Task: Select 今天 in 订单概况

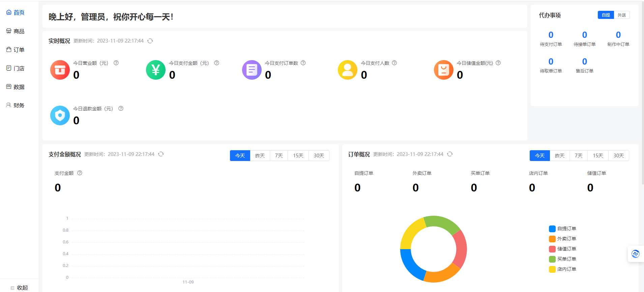Action: tap(540, 156)
